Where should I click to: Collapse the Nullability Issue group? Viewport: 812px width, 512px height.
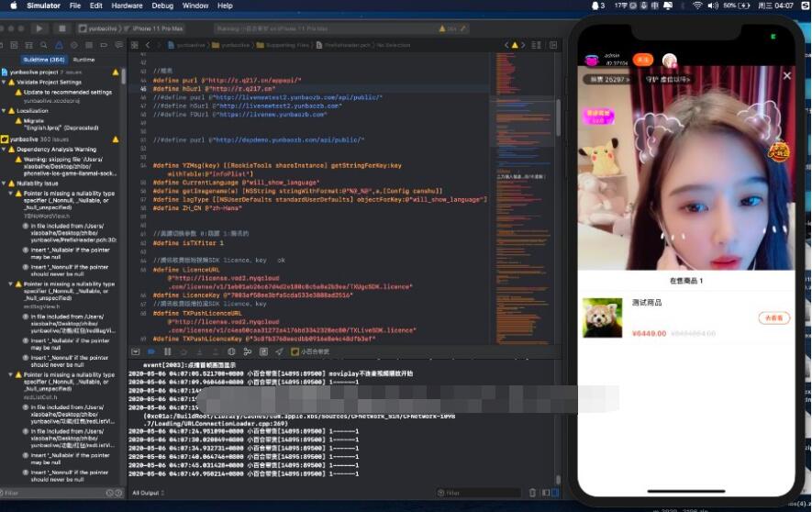(6, 184)
